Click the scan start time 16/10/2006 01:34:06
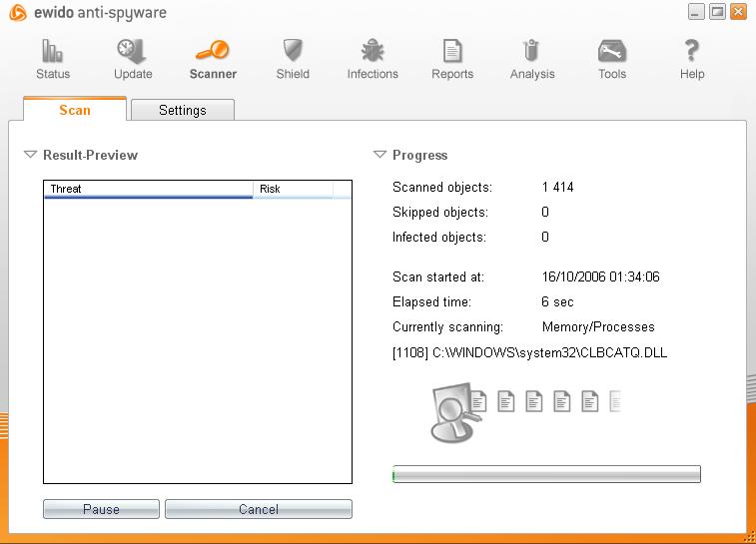This screenshot has width=756, height=544. pos(600,276)
